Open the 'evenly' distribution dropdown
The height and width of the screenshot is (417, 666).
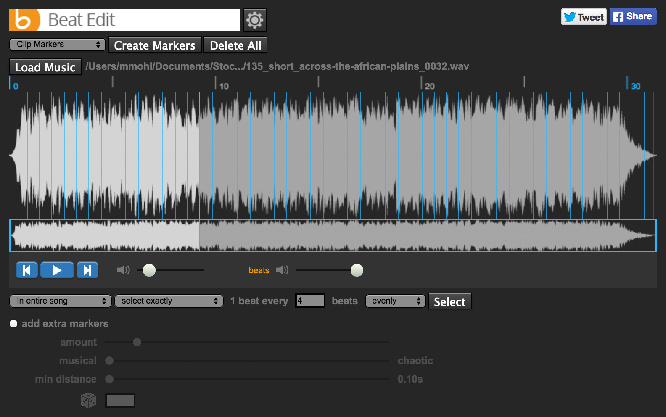(395, 300)
